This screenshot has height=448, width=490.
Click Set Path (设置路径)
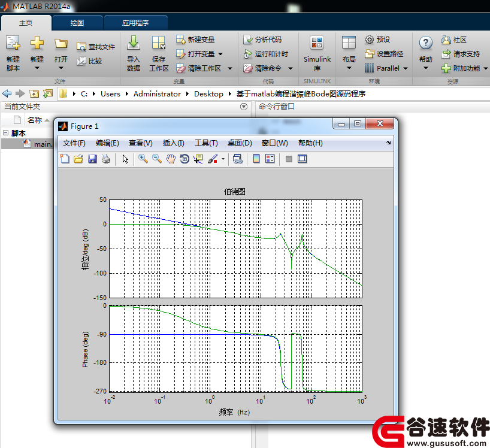tap(384, 54)
